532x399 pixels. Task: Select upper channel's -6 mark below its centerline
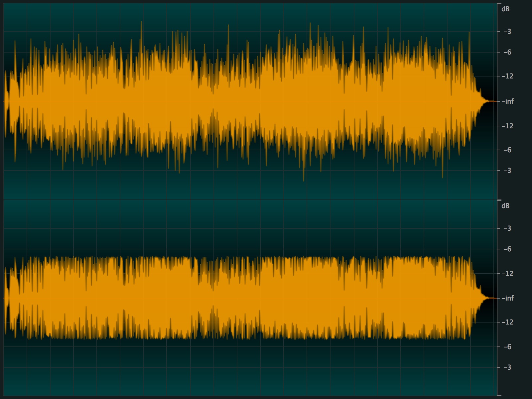507,150
